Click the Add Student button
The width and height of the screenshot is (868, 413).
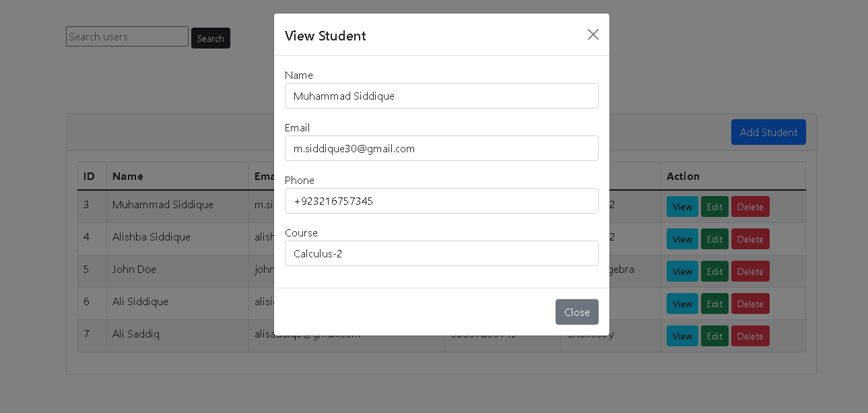[x=768, y=132]
